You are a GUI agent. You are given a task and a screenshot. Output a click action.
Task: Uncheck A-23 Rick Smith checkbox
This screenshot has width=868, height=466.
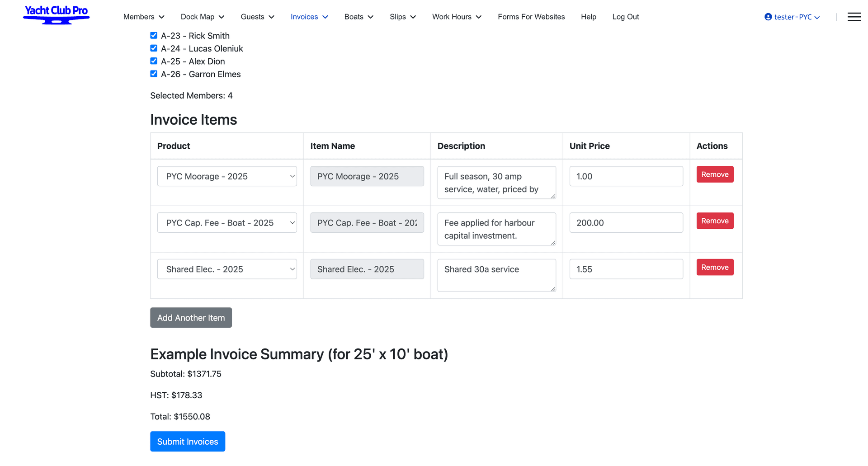coord(154,35)
